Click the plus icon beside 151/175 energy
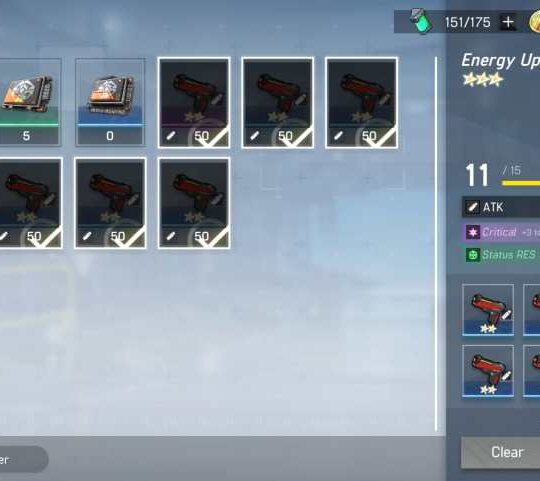540x481 pixels. coord(508,22)
